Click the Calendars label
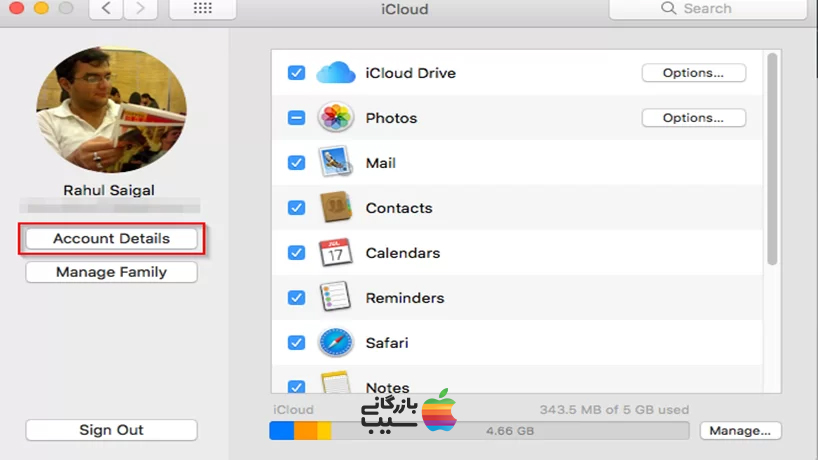The width and height of the screenshot is (818, 460). [403, 252]
